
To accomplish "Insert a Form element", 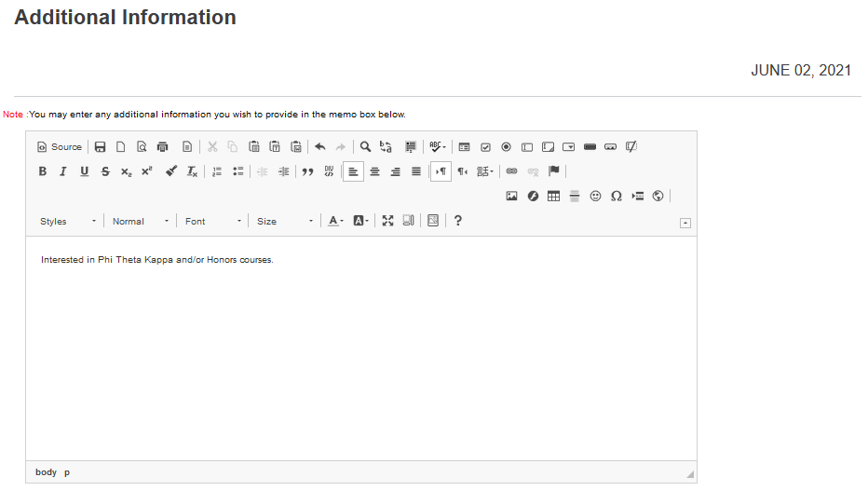I will pos(465,146).
